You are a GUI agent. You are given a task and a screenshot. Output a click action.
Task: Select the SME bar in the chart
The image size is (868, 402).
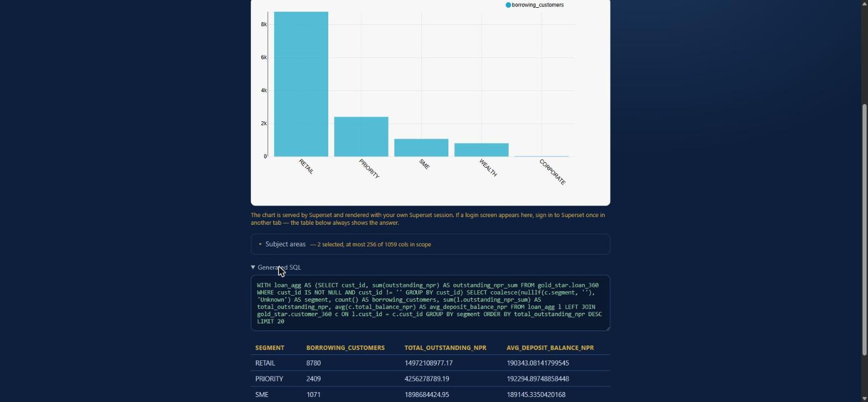[421, 148]
